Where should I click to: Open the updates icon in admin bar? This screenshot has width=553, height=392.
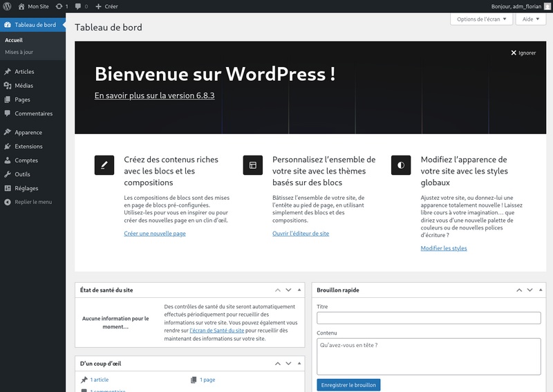pyautogui.click(x=62, y=6)
